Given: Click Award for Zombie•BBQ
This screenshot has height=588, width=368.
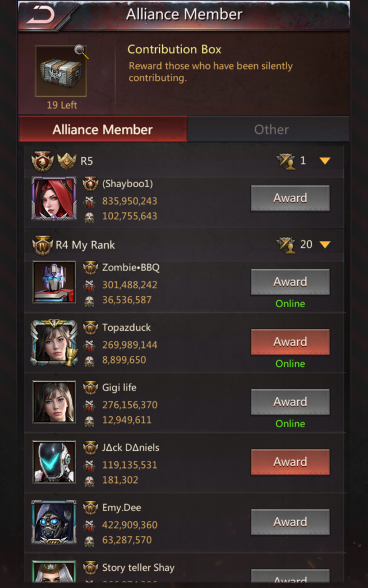Looking at the screenshot, I should pyautogui.click(x=290, y=282).
